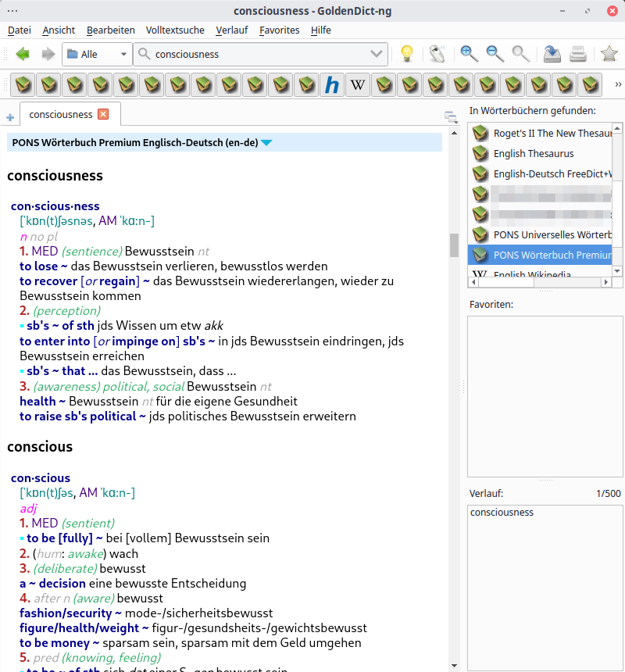Open the Favorites menu

click(280, 30)
